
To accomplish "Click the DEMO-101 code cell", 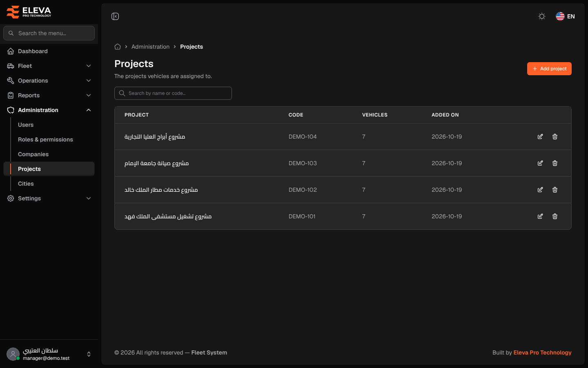I will 302,216.
